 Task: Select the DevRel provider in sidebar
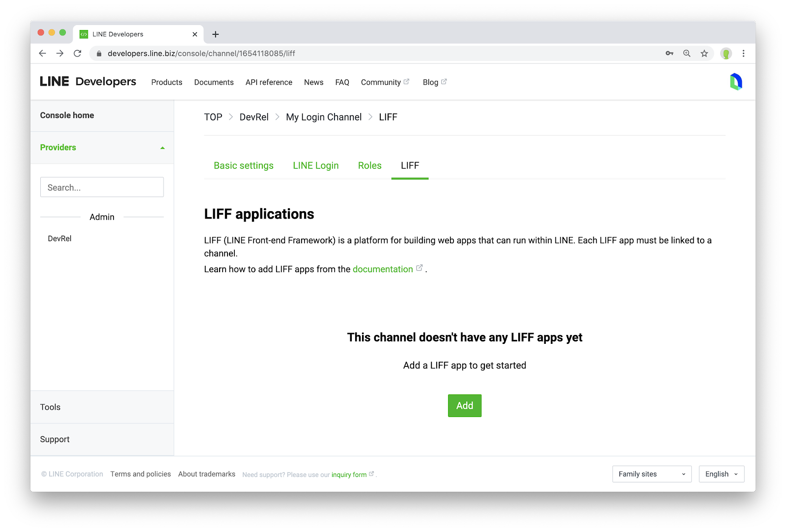59,239
